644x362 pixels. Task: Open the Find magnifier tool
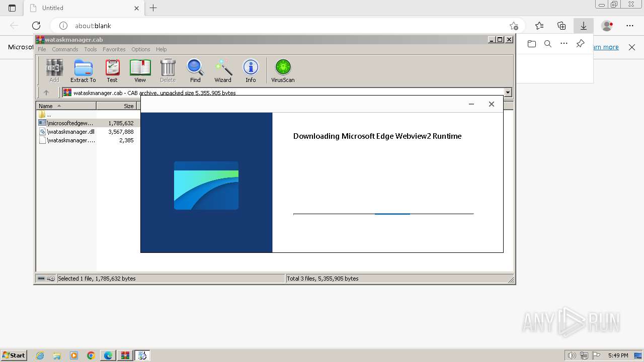pyautogui.click(x=195, y=70)
